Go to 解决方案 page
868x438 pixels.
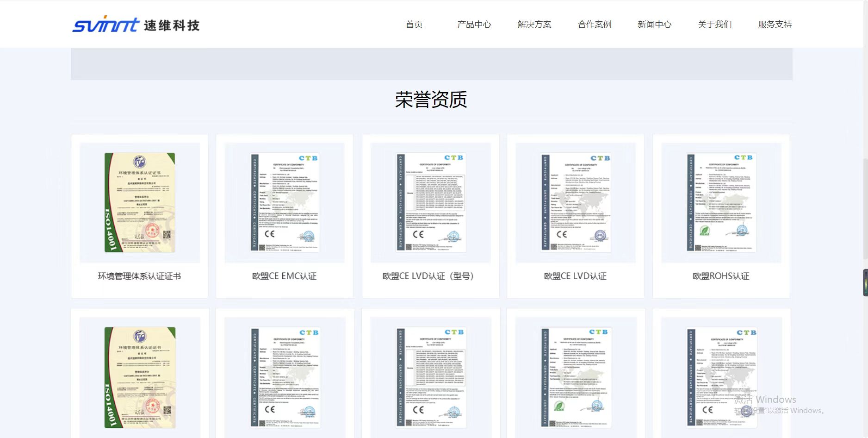[534, 25]
